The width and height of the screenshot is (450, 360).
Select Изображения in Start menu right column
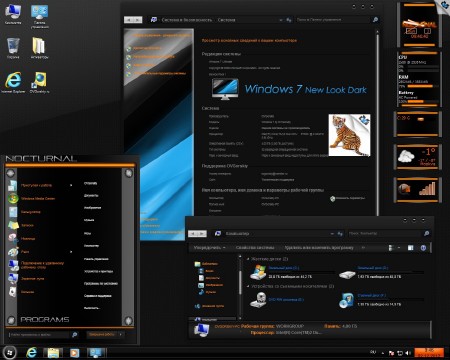92,208
